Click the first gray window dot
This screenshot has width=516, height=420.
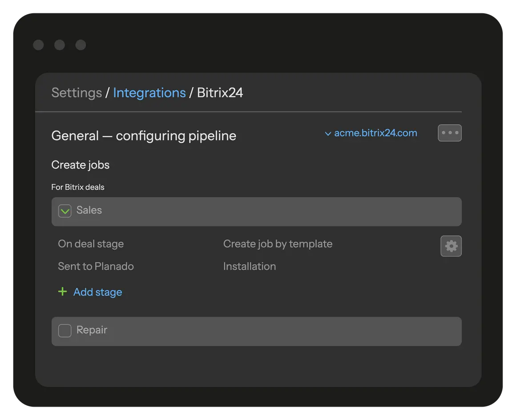click(x=38, y=45)
